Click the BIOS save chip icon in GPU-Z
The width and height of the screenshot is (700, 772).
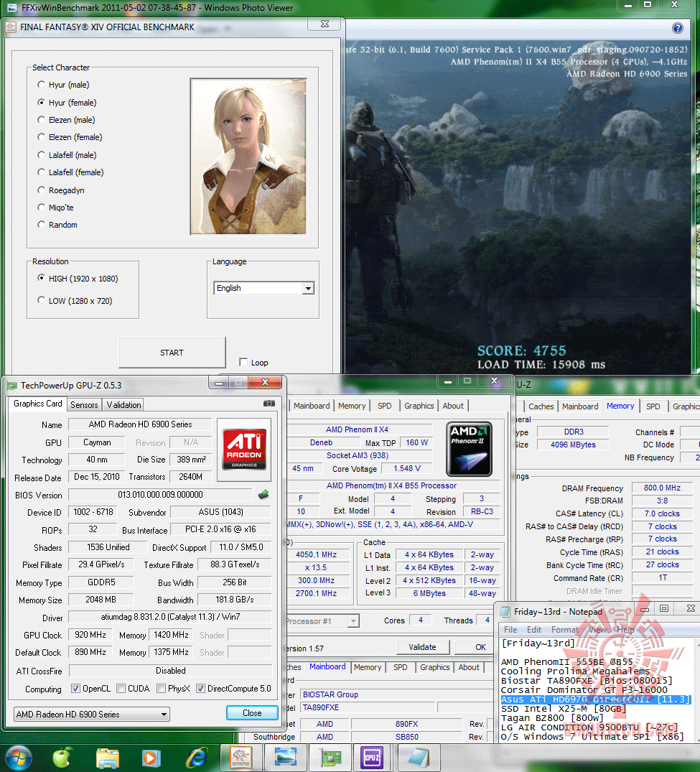(264, 494)
